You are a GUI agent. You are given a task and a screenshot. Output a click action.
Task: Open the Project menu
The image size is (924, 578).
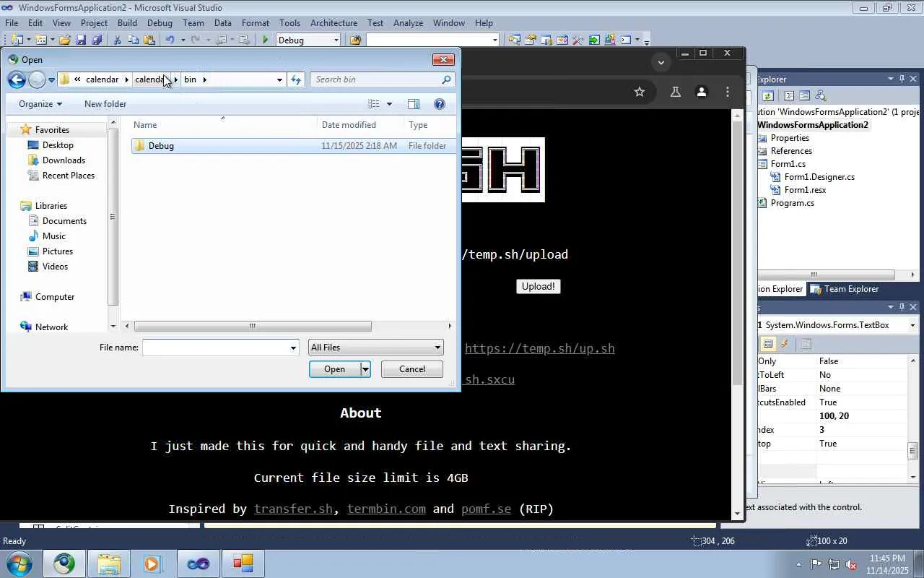(94, 22)
